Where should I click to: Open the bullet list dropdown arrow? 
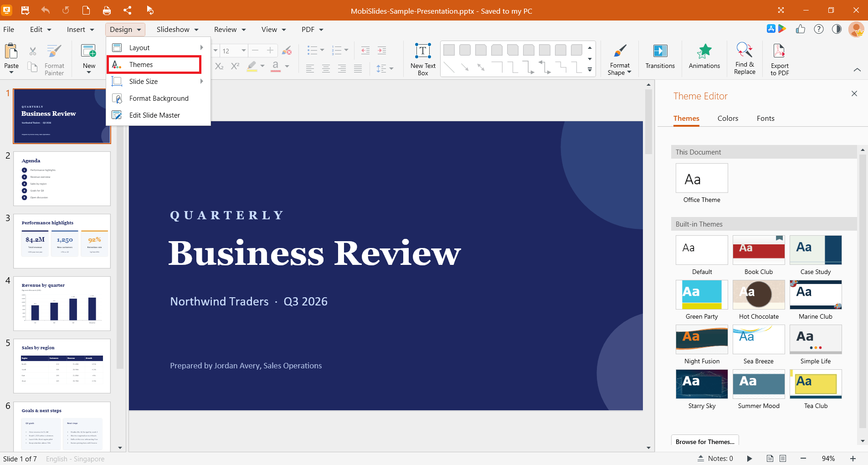tap(322, 50)
